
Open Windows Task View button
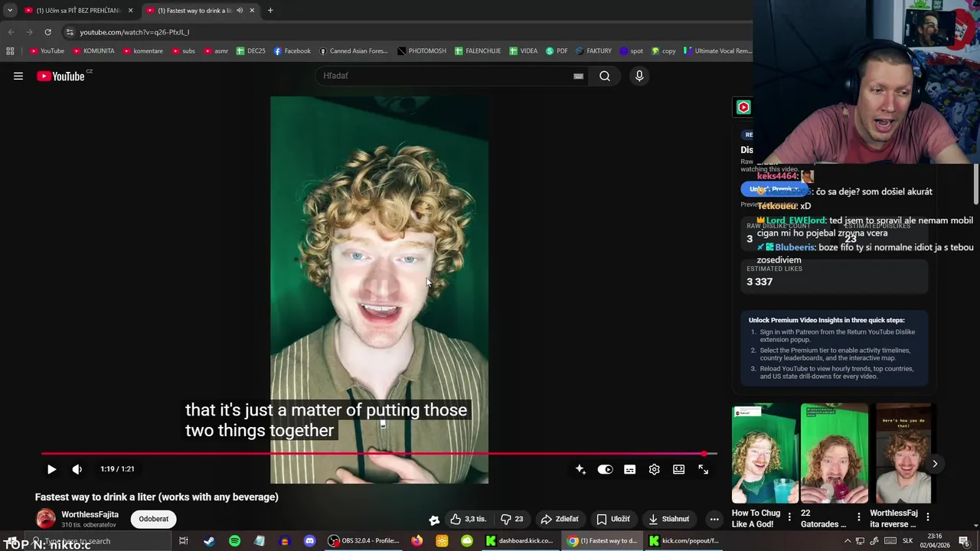point(184,541)
